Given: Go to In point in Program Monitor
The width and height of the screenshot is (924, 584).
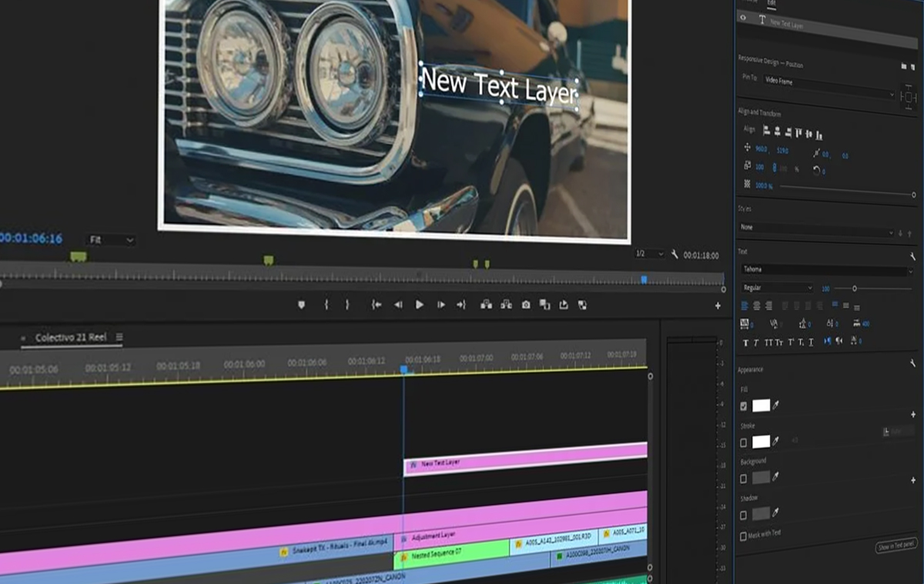Looking at the screenshot, I should pyautogui.click(x=377, y=305).
